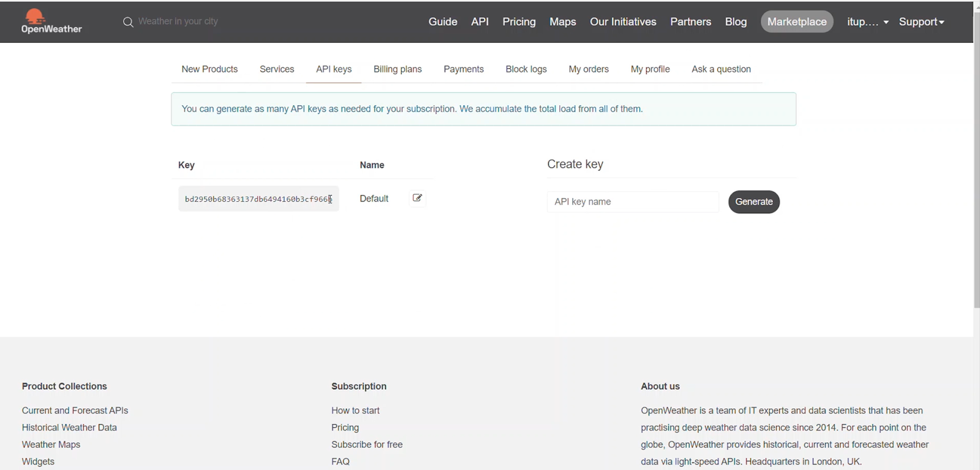Screen dimensions: 980x470
Task: Click the Subscription footer heading
Action: [x=359, y=386]
